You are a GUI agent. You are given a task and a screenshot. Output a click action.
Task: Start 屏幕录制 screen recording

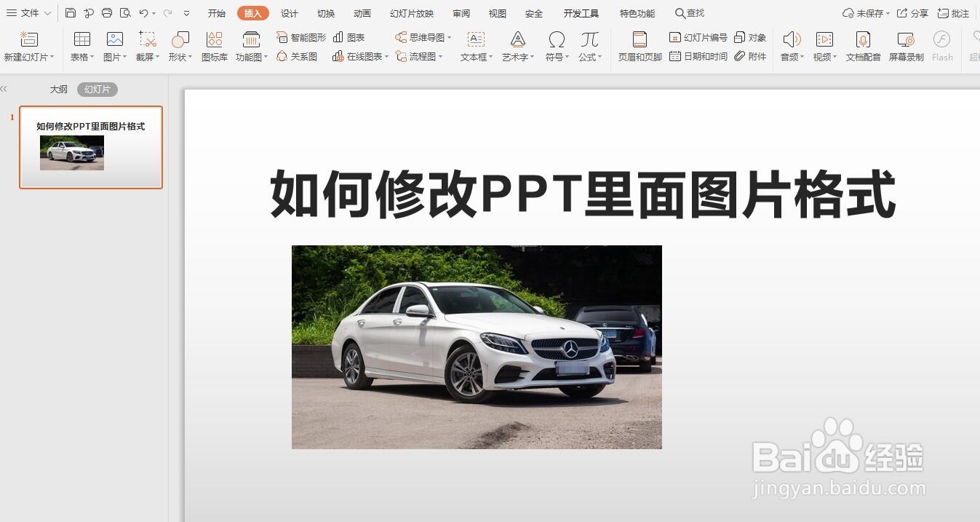tap(906, 47)
